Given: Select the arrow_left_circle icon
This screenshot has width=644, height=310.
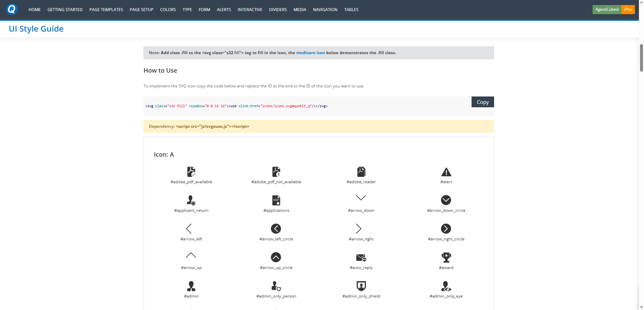Looking at the screenshot, I should [x=276, y=229].
